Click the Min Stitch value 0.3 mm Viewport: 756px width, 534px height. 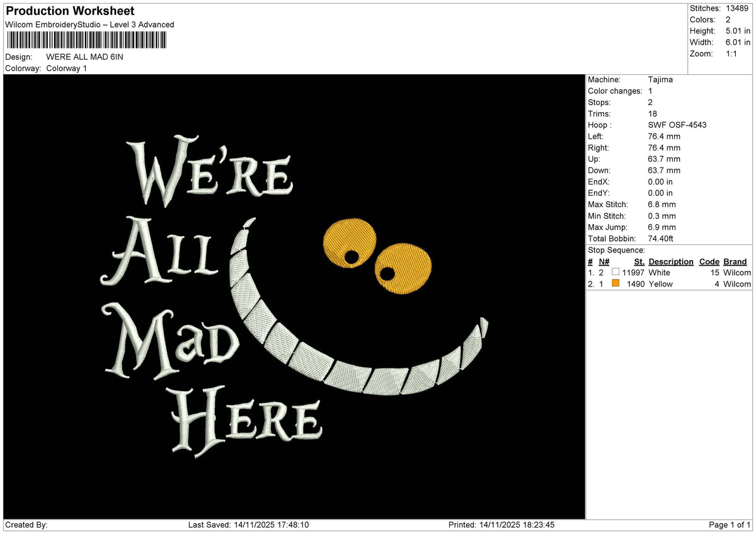point(661,215)
